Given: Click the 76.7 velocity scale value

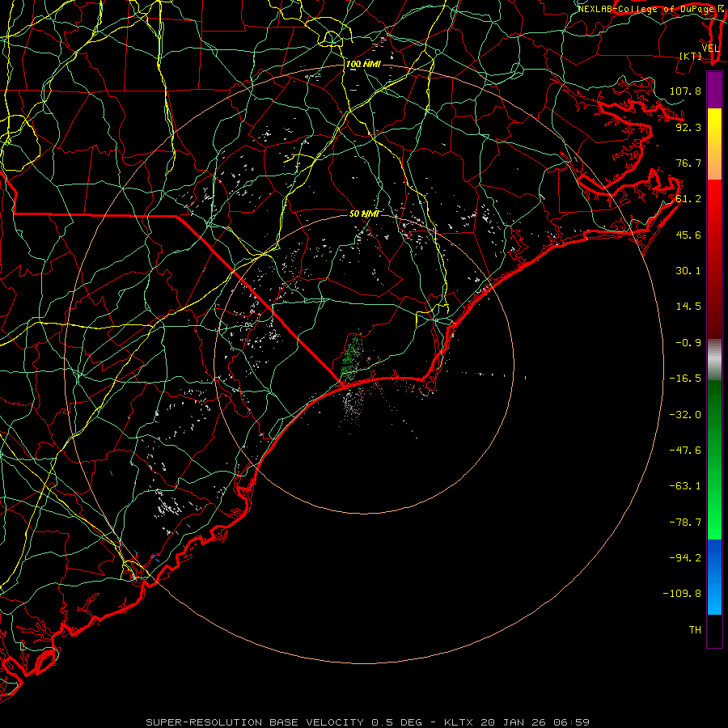Looking at the screenshot, I should tap(688, 163).
